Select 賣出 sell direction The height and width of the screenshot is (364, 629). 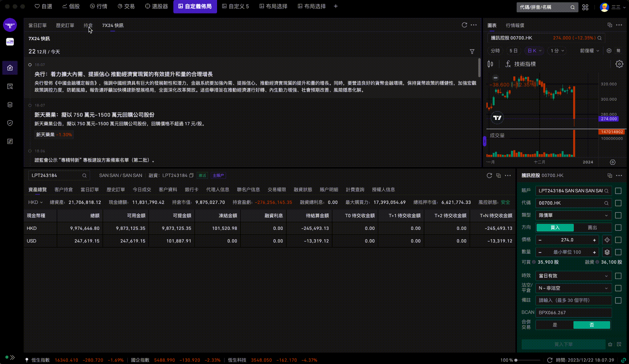(592, 227)
